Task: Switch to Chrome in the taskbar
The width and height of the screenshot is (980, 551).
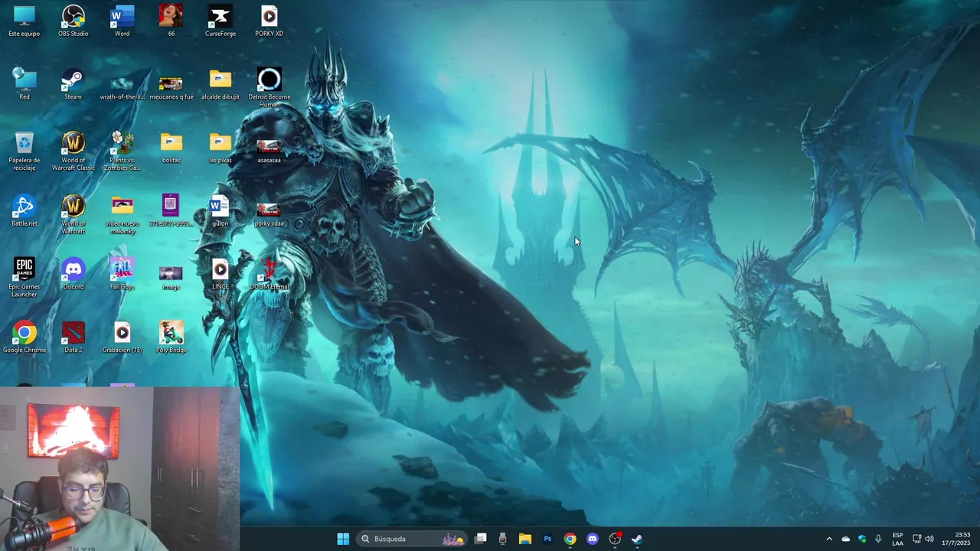Action: pyautogui.click(x=570, y=539)
